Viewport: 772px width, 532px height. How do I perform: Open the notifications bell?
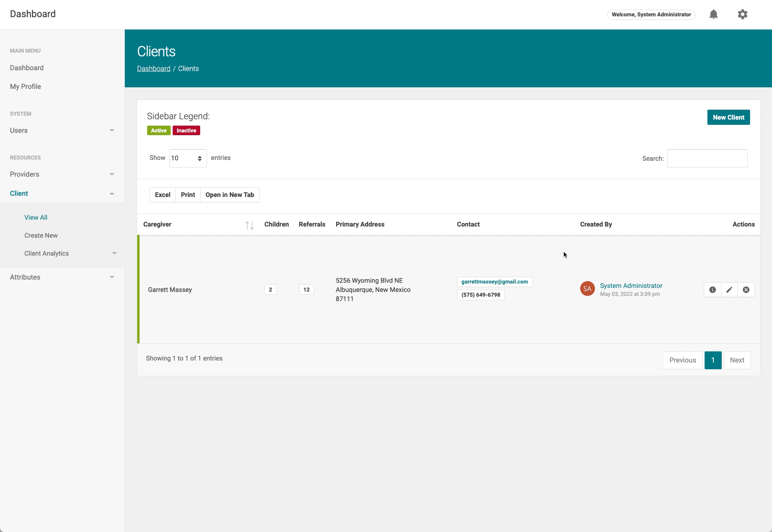713,14
